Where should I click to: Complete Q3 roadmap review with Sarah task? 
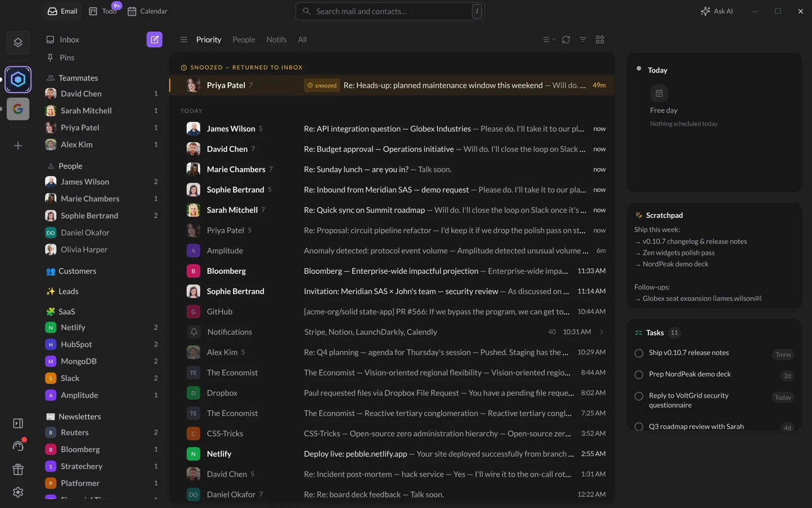pyautogui.click(x=639, y=427)
